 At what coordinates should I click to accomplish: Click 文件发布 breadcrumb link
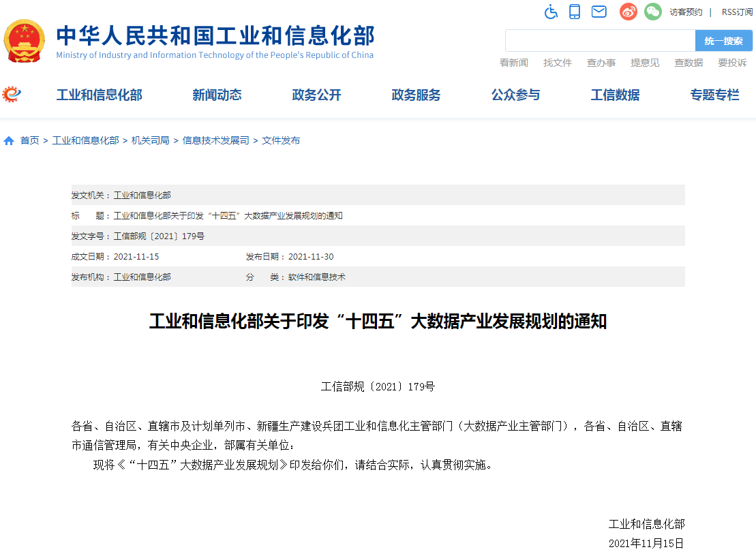(x=281, y=140)
